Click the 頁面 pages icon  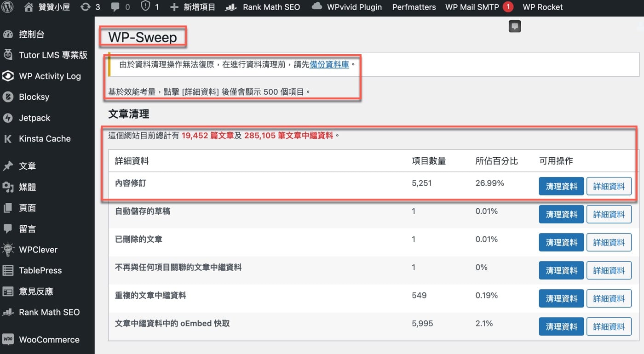tap(8, 208)
